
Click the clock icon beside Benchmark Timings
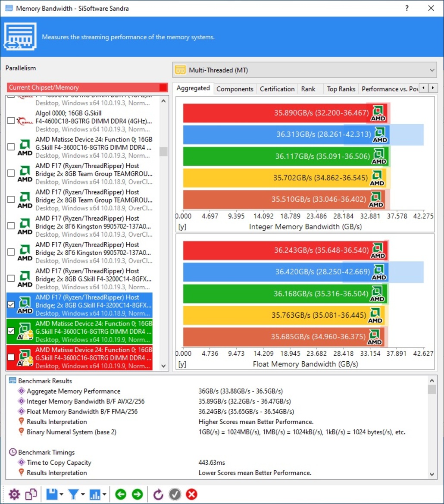click(x=13, y=452)
